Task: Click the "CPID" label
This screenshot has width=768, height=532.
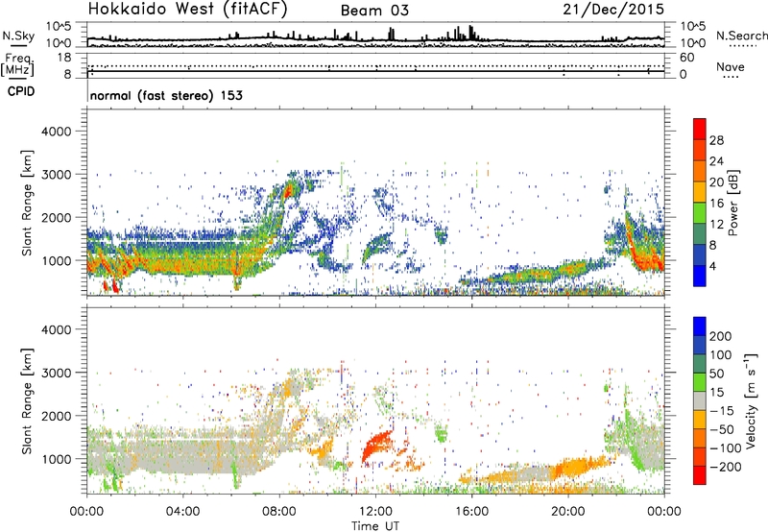Action: (x=21, y=91)
